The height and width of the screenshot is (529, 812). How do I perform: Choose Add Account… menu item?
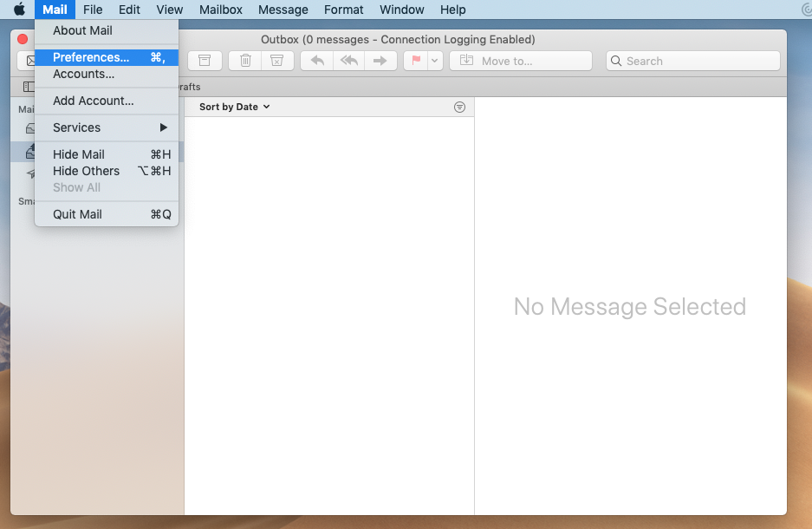[x=107, y=101]
